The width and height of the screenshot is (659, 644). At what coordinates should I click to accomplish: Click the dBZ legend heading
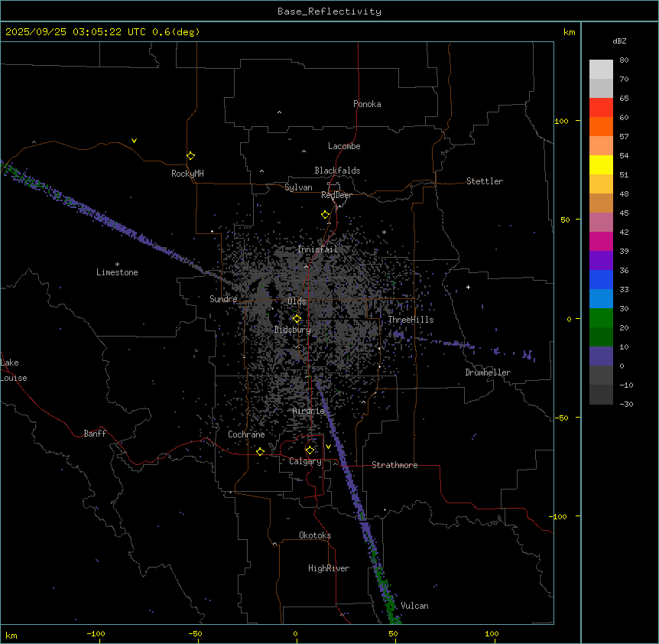(620, 41)
